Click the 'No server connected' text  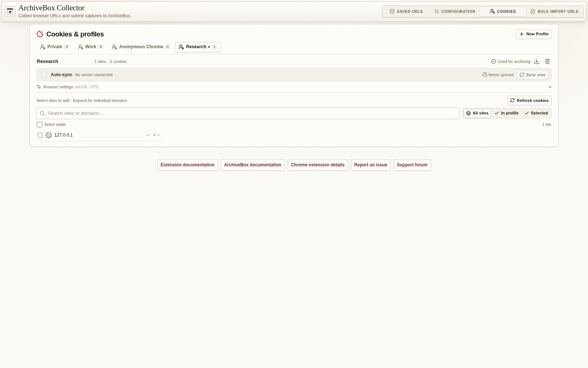tap(94, 75)
